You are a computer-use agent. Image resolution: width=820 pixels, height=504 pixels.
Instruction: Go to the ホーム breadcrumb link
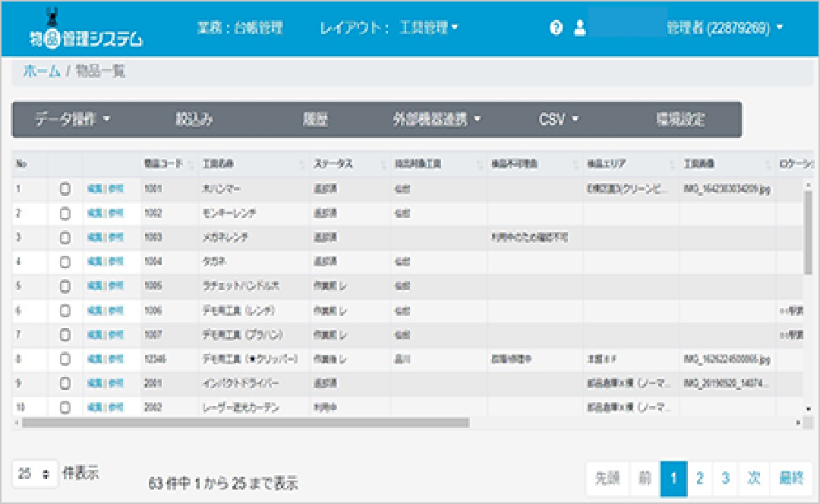pyautogui.click(x=42, y=71)
